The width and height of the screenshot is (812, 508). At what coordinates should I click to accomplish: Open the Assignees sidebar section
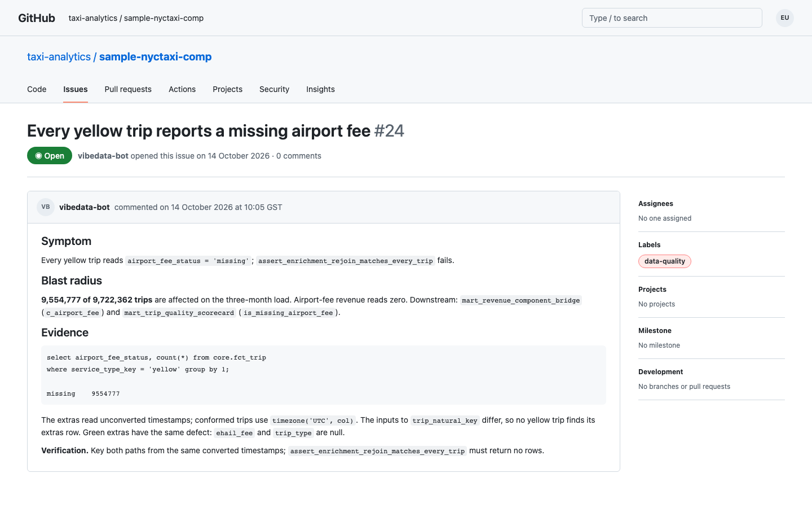[x=656, y=204]
